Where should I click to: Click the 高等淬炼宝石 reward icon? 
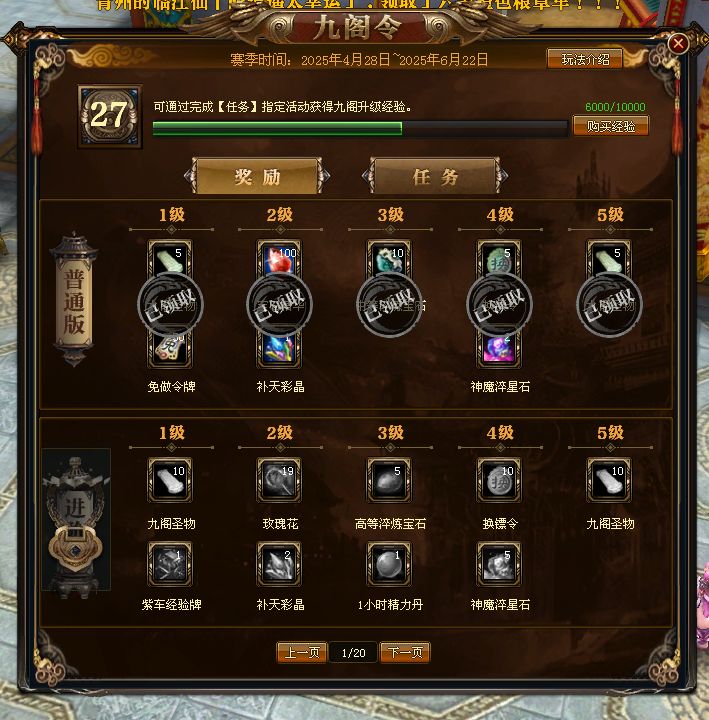[x=389, y=480]
